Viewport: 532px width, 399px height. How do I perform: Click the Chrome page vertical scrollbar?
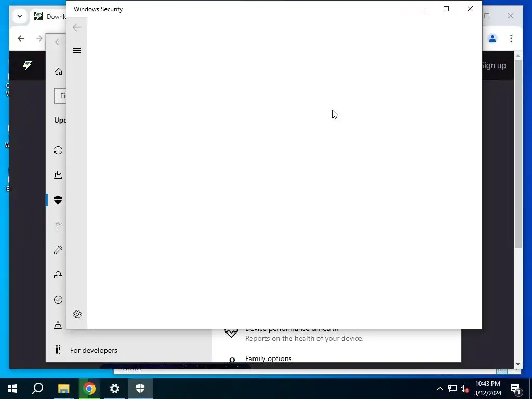[518, 154]
